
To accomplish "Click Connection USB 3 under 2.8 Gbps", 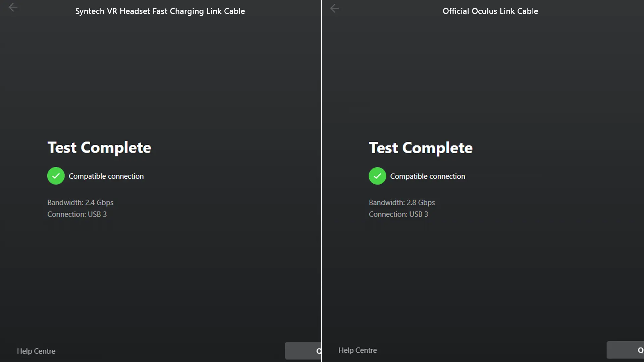I will [x=398, y=214].
